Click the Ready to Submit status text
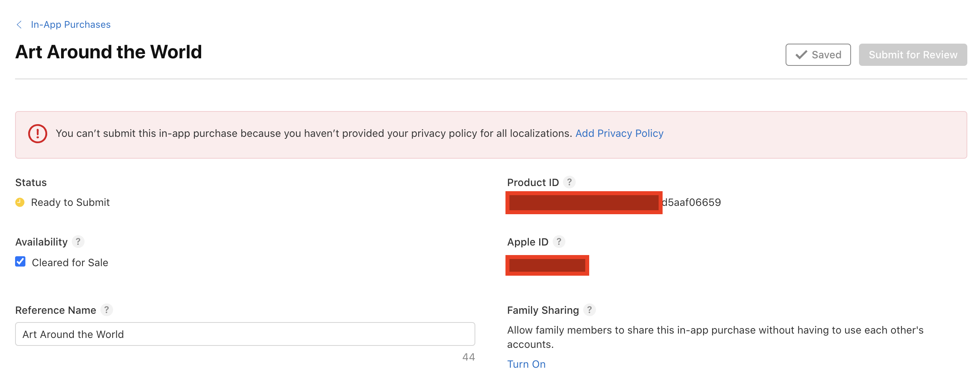Screen dimensions: 980x380 (70, 202)
